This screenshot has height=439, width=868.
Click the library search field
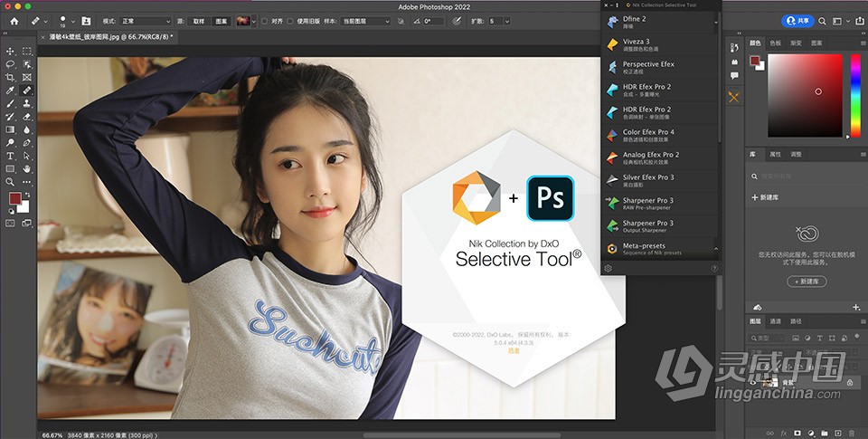click(807, 177)
